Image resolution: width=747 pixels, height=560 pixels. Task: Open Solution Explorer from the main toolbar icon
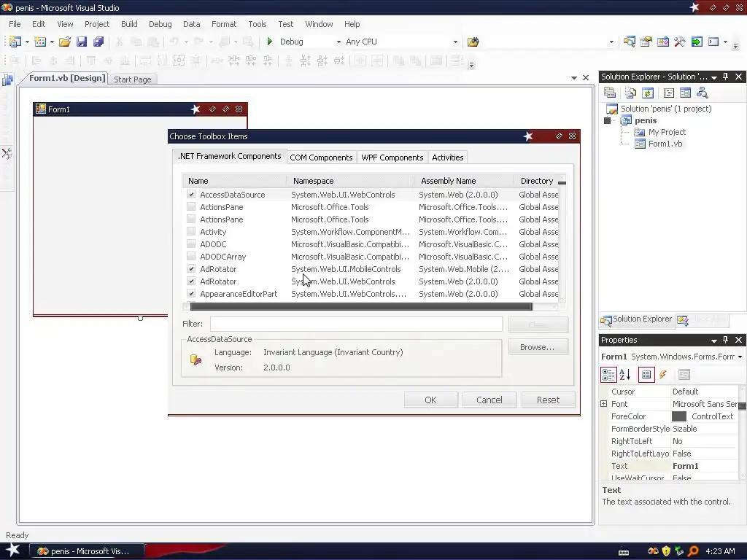pos(630,42)
